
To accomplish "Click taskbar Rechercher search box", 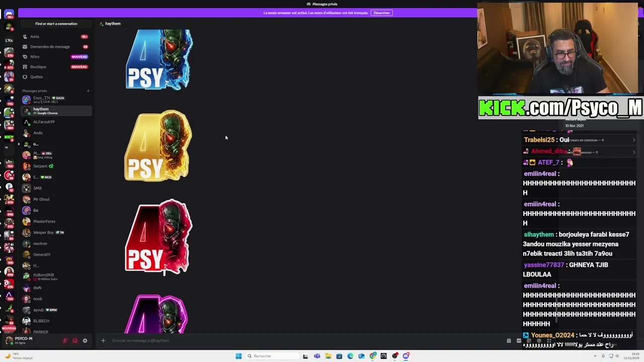I will click(272, 356).
